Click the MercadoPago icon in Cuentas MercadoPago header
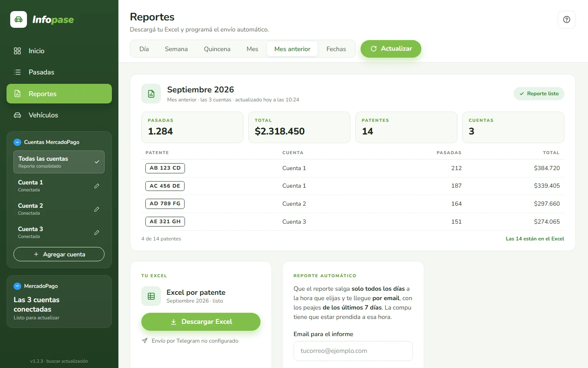588x368 pixels. pyautogui.click(x=17, y=142)
